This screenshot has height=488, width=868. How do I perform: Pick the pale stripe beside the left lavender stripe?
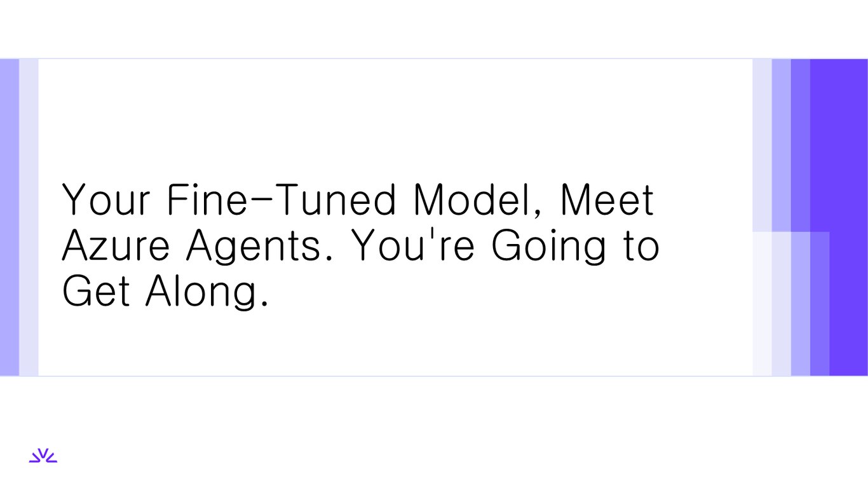[29, 217]
